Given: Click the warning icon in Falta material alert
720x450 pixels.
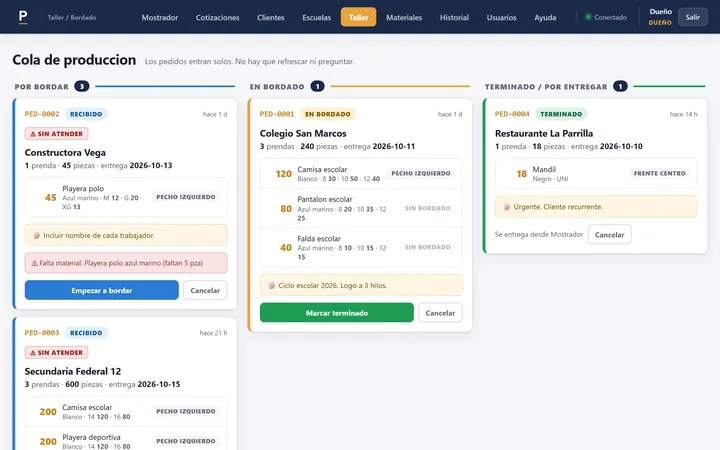Looking at the screenshot, I should 34,263.
